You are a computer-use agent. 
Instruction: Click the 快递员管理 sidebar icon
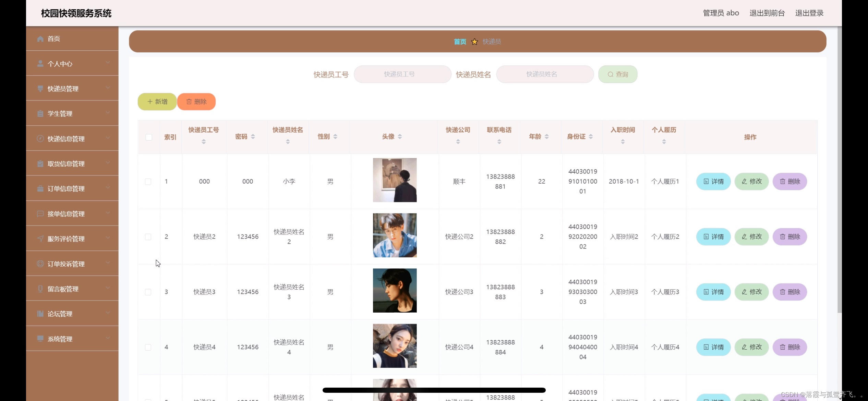40,89
